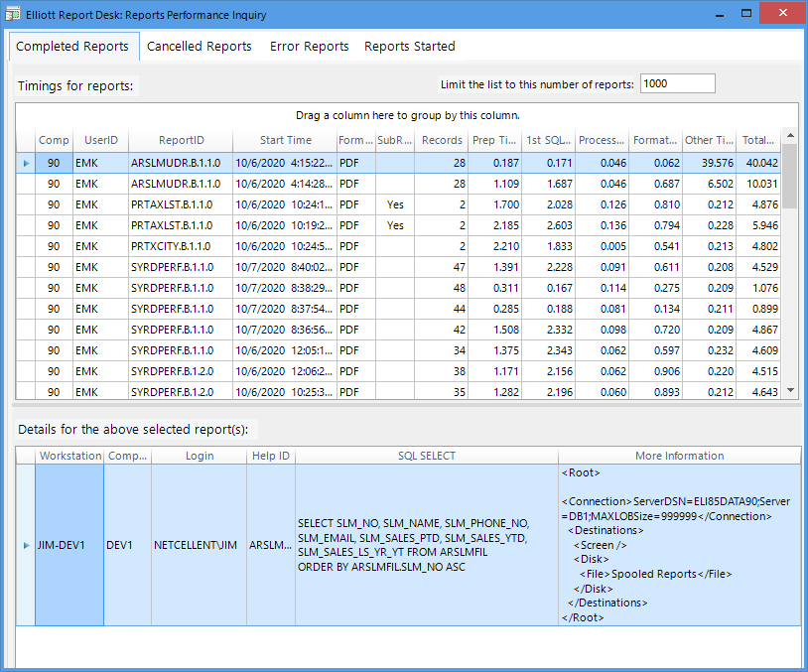Click start time 10/6/2020 4:15:22 cell
Image resolution: width=808 pixels, height=672 pixels.
285,164
